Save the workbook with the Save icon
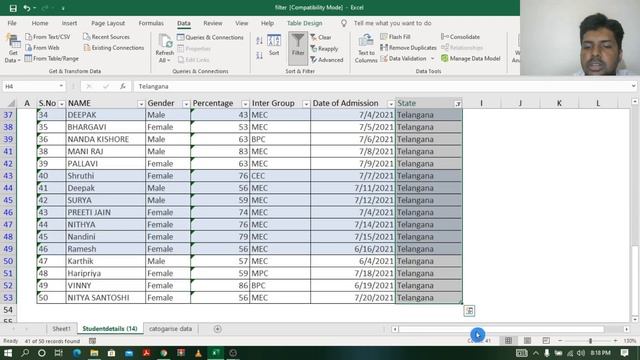 click(x=13, y=8)
